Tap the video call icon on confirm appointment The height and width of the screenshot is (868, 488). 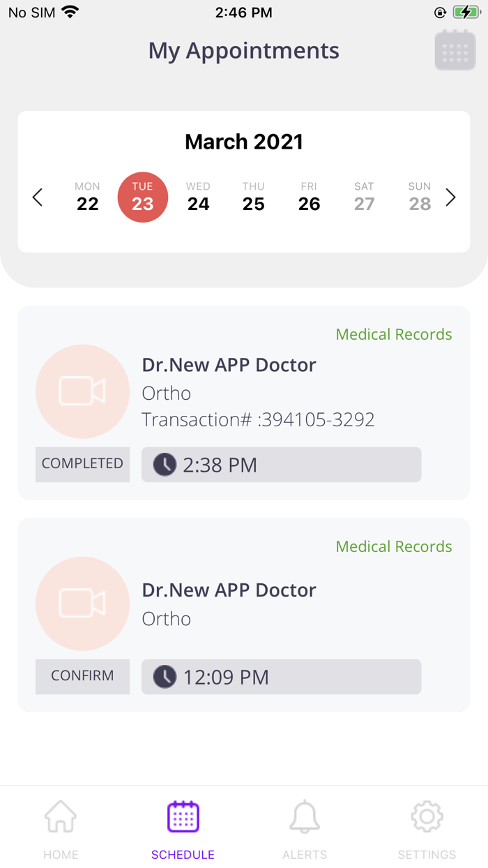[82, 604]
